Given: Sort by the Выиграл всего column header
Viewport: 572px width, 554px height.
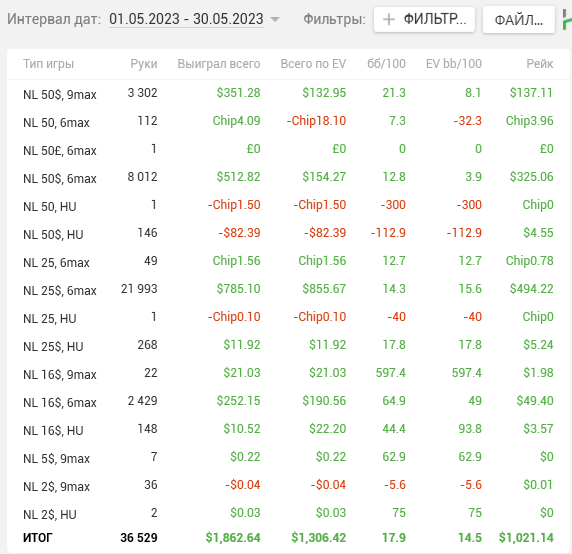Looking at the screenshot, I should coord(219,64).
